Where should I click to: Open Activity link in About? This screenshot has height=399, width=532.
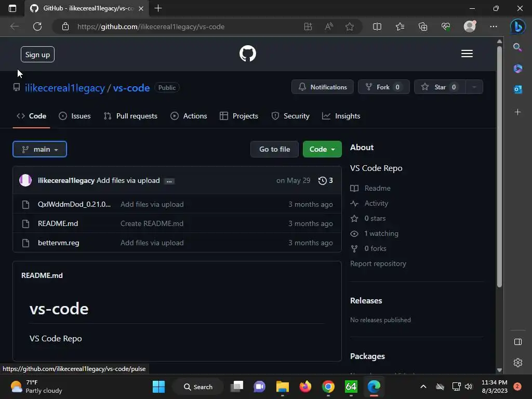pos(376,203)
